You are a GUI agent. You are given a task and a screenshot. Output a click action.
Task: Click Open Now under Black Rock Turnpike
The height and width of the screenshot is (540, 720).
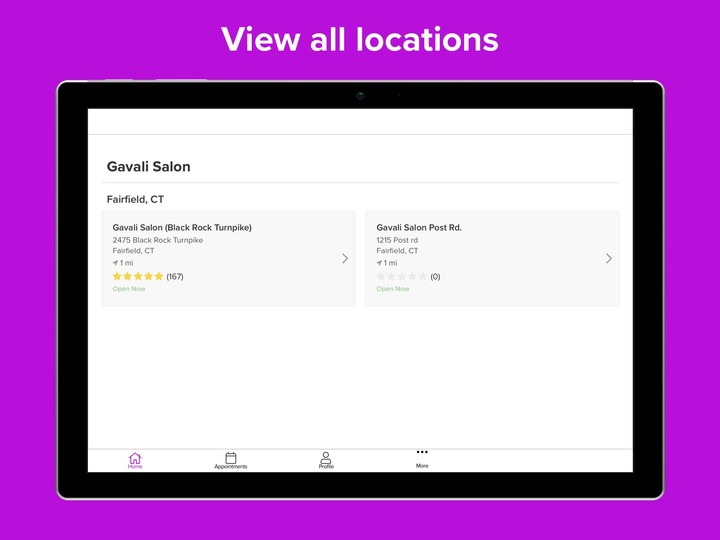129,289
